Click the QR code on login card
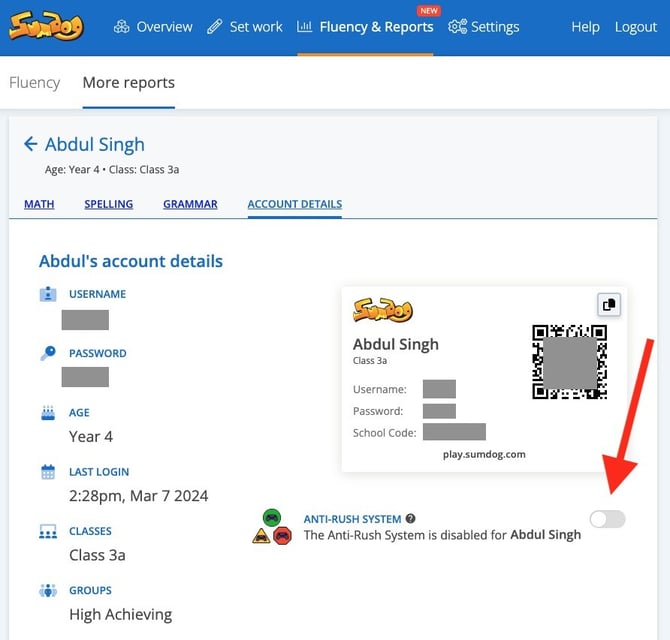 (x=569, y=362)
